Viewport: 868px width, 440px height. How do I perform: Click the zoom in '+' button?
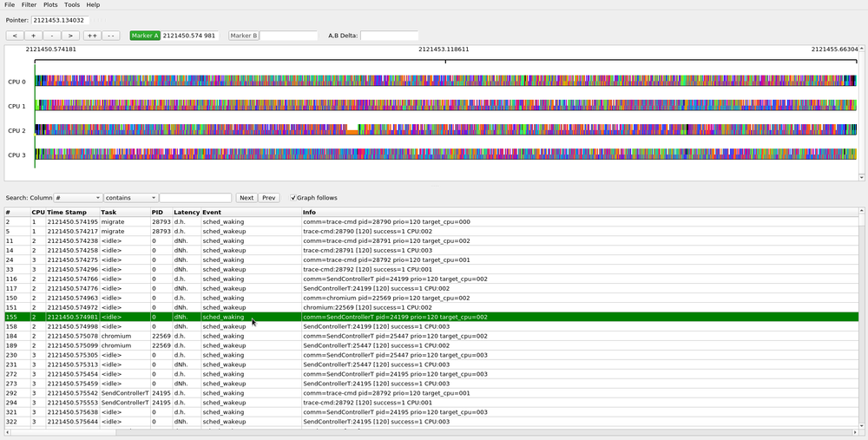tap(33, 36)
